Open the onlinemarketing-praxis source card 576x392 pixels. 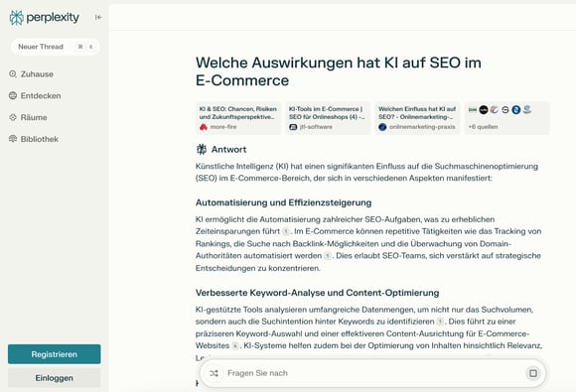(418, 118)
